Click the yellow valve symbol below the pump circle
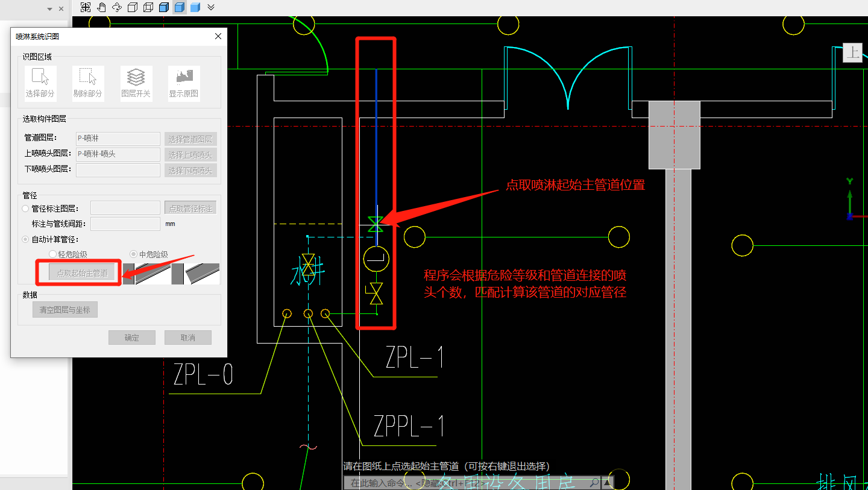868x490 pixels. tap(376, 294)
